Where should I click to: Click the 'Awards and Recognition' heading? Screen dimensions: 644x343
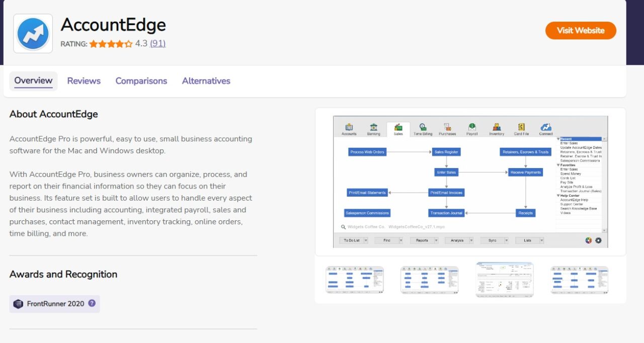point(63,274)
